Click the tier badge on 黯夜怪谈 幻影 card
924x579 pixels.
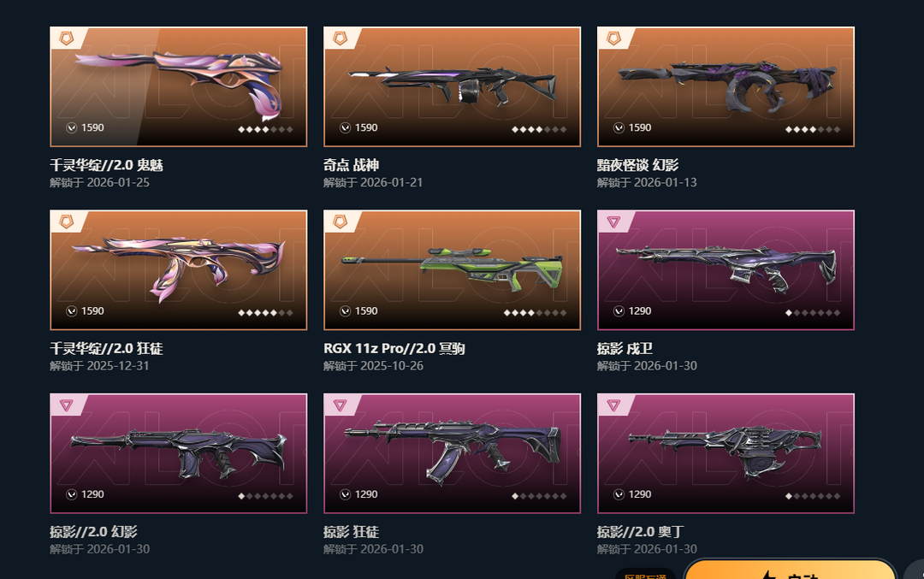(x=613, y=38)
